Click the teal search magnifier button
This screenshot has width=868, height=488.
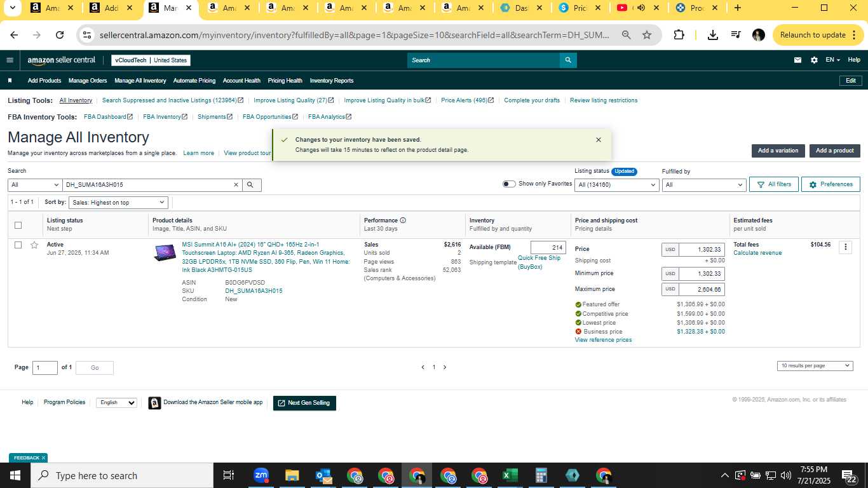(x=568, y=60)
